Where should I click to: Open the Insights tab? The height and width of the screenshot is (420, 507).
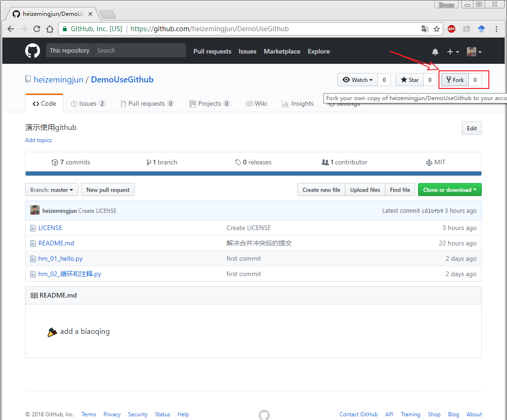tap(297, 103)
